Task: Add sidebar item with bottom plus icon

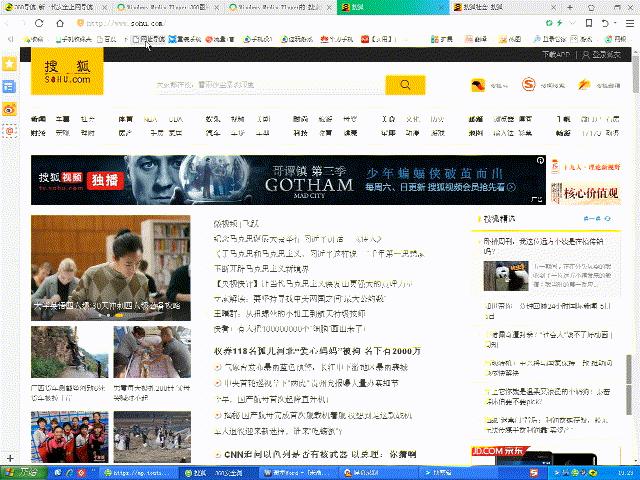Action: 10,458
